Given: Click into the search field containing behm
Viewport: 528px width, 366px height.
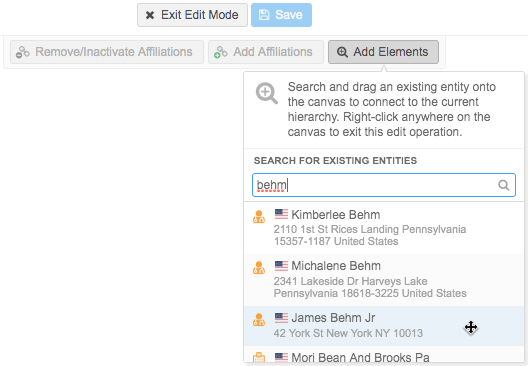Looking at the screenshot, I should (384, 185).
